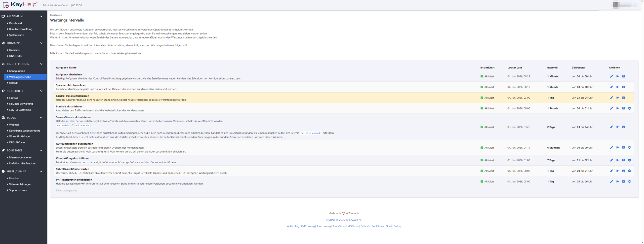View log of Speicherplatz berechnen
This screenshot has width=644, height=244.
[624, 87]
